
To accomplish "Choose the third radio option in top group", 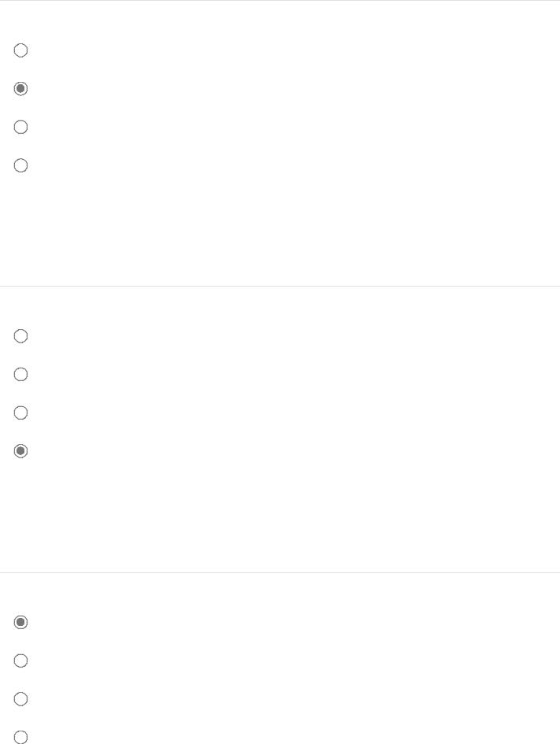I will tap(20, 128).
